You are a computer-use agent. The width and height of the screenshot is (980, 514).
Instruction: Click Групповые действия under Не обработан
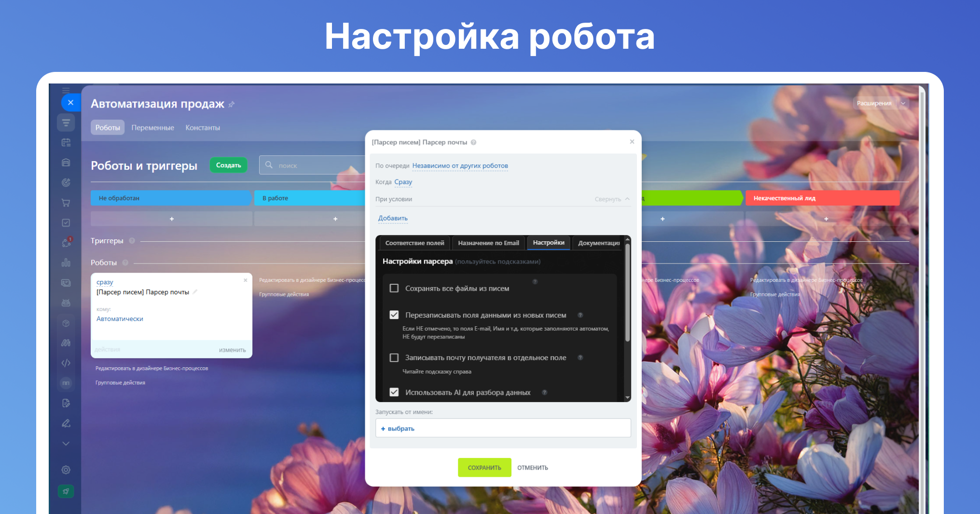[120, 383]
